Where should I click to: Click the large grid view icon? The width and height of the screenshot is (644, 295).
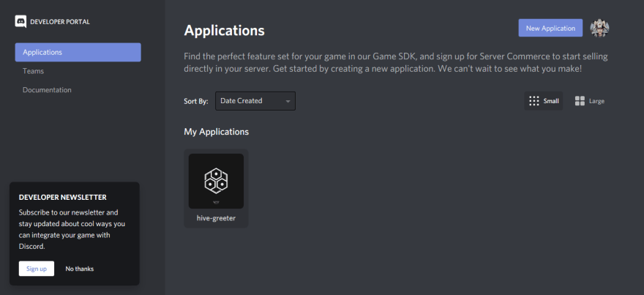580,101
